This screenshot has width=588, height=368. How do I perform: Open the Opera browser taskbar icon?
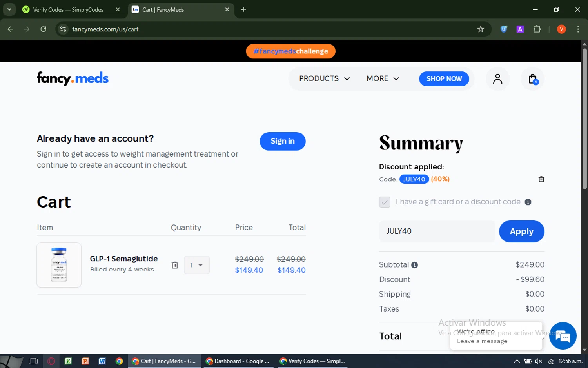[x=51, y=361]
